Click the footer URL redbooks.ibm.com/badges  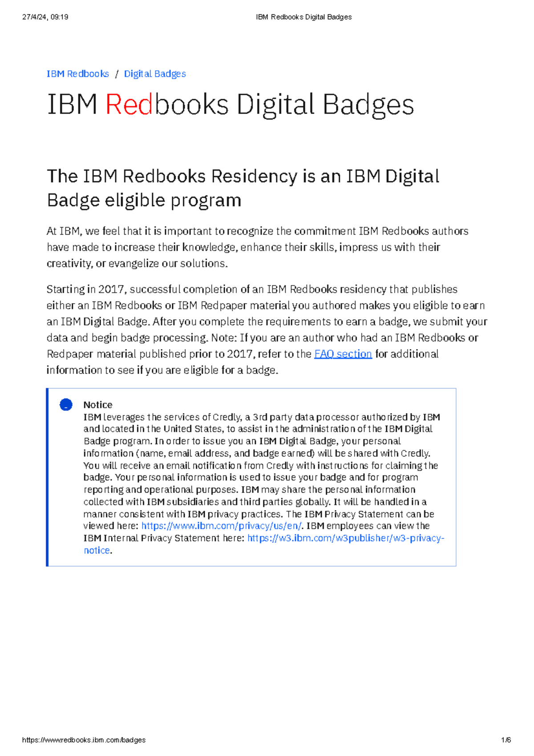(84, 740)
